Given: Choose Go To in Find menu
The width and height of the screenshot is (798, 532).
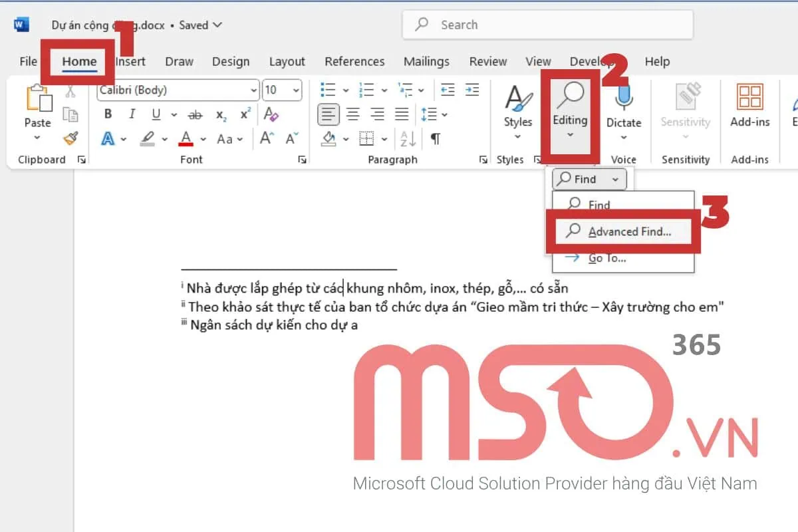Looking at the screenshot, I should pos(606,258).
